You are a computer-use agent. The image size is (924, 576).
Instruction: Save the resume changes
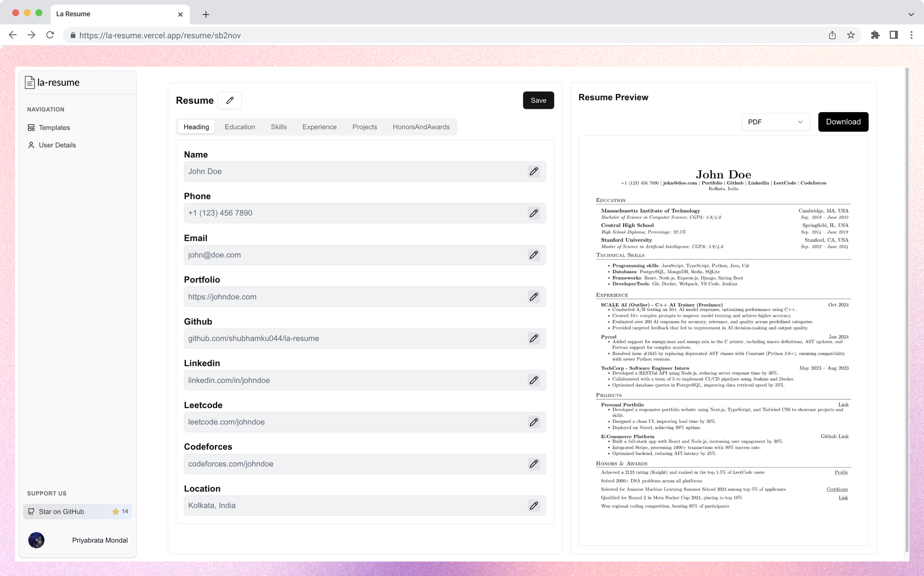coord(538,100)
